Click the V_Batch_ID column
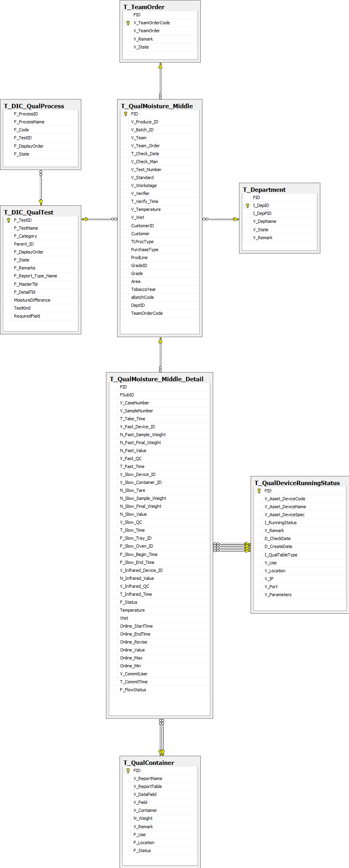 pos(160,130)
